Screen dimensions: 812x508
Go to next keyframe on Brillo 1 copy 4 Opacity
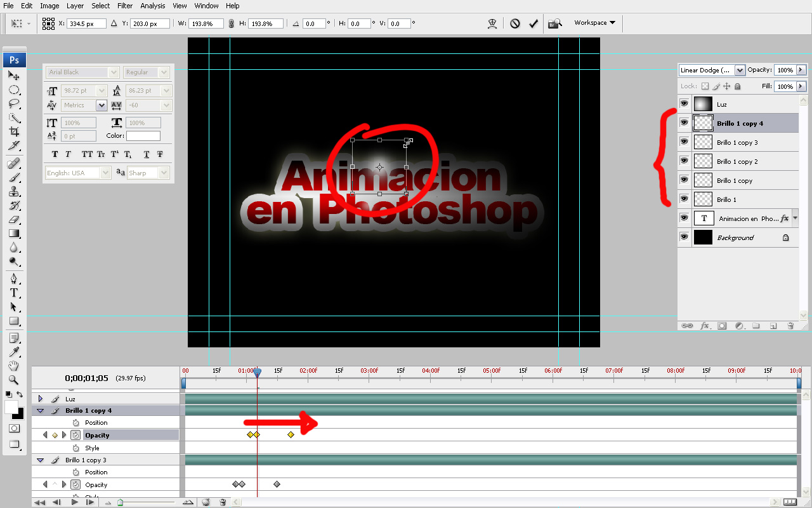pyautogui.click(x=64, y=435)
